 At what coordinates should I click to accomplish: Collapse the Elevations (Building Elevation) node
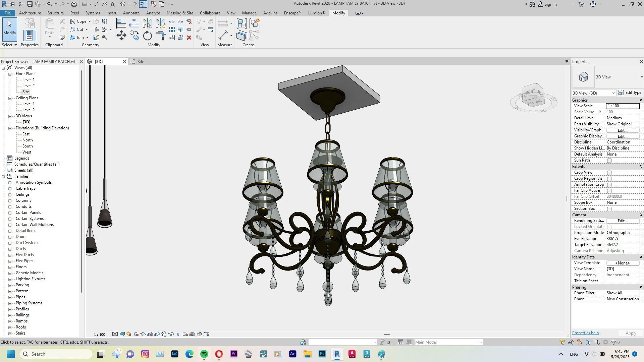10,128
